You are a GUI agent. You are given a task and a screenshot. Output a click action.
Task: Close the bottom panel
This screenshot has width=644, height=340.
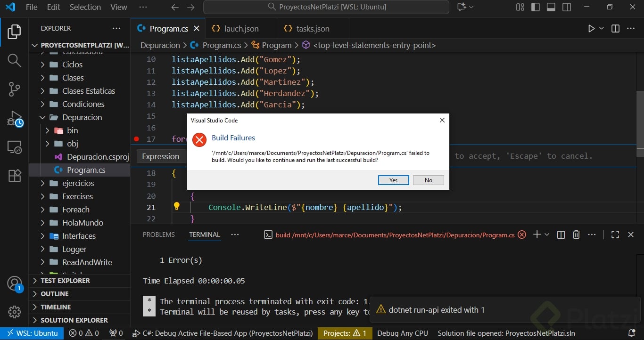631,235
